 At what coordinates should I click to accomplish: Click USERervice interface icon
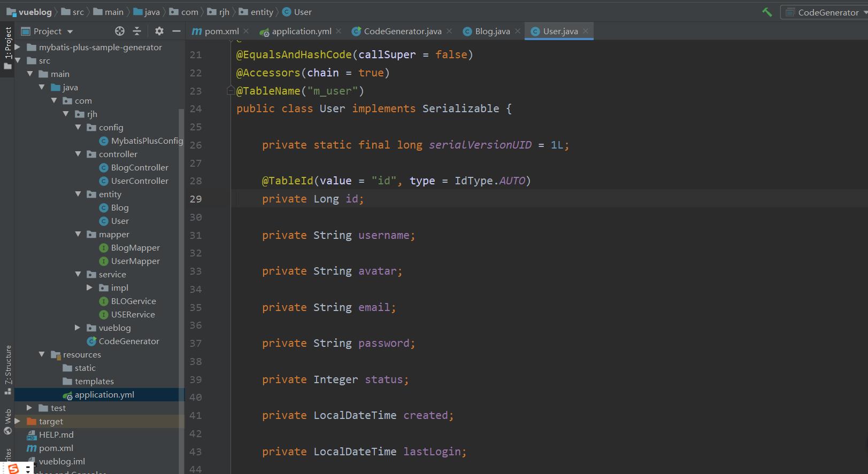pos(104,315)
